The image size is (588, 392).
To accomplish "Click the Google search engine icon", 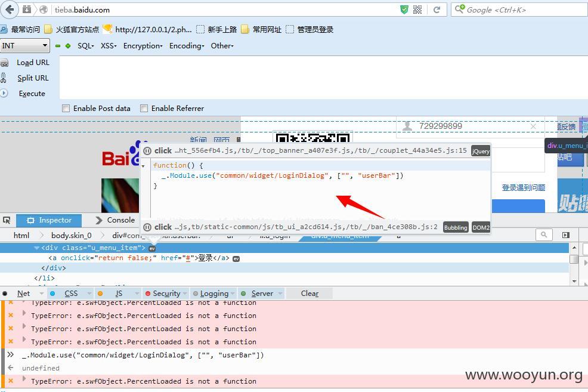I will point(459,9).
